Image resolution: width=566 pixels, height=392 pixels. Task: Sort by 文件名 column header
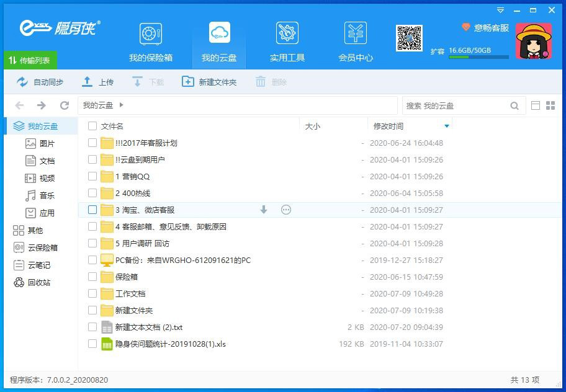coord(112,126)
